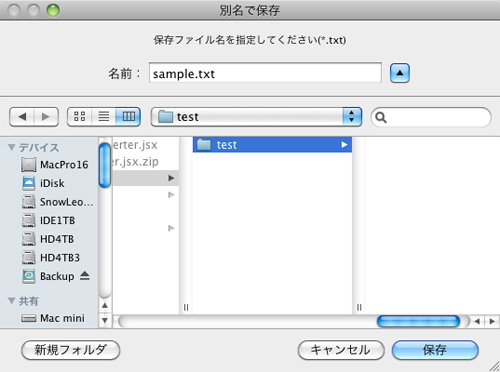500x372 pixels.
Task: Select Mac mini under shared
Action: coord(53,318)
